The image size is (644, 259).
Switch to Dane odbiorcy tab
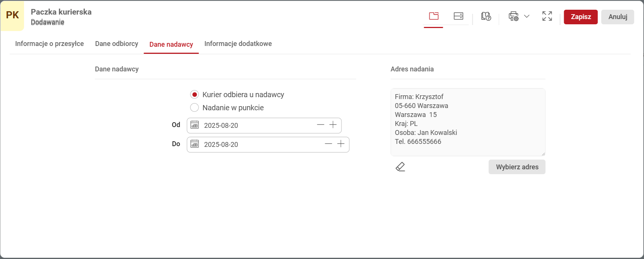117,44
